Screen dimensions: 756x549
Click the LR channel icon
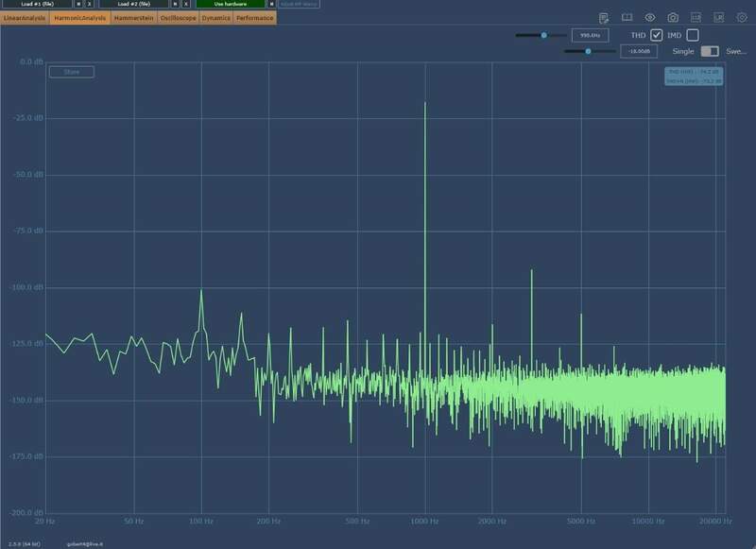719,18
